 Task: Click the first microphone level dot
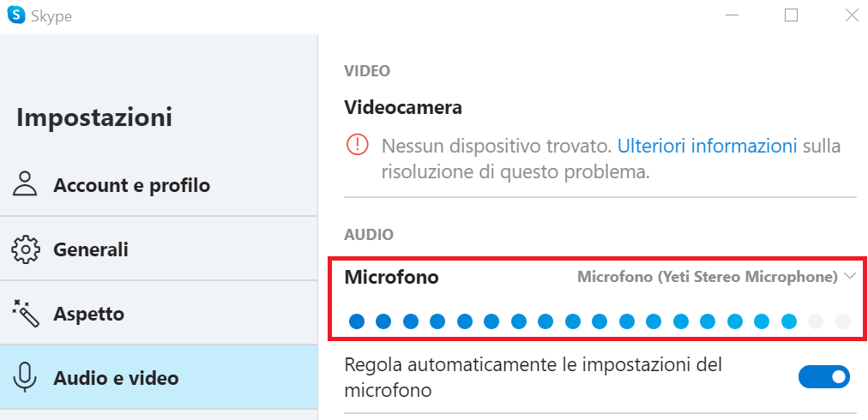pyautogui.click(x=357, y=321)
